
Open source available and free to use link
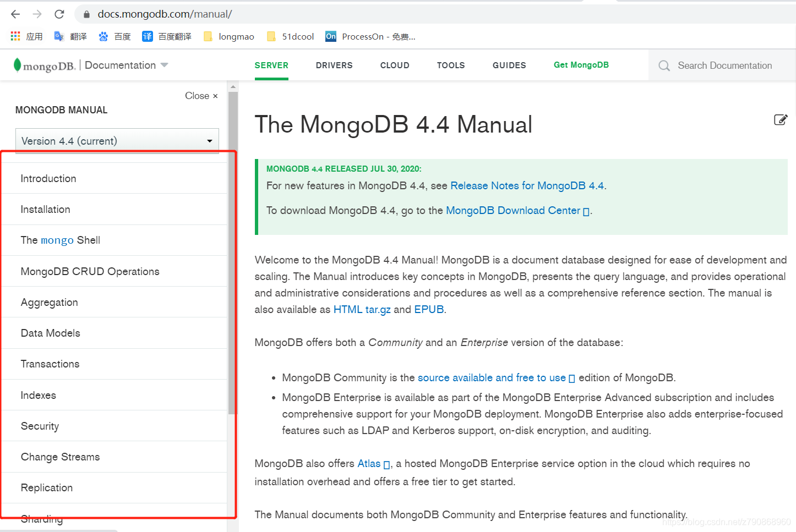tap(492, 377)
